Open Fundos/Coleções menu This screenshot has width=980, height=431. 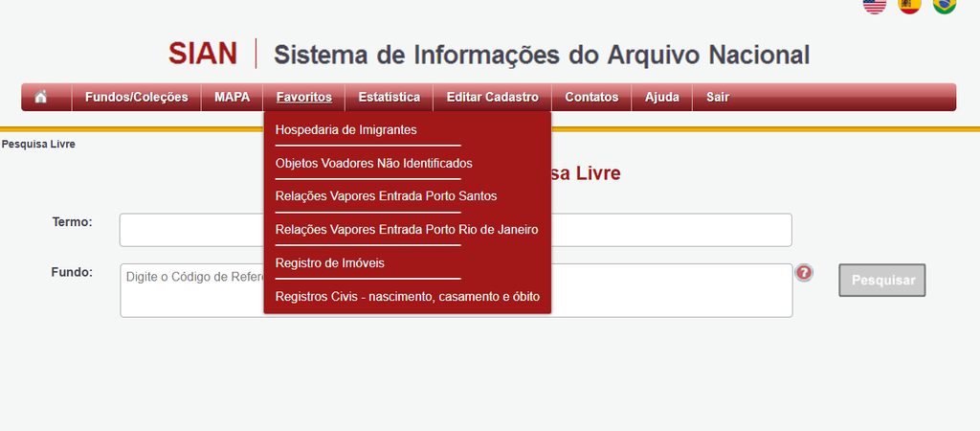pos(136,97)
